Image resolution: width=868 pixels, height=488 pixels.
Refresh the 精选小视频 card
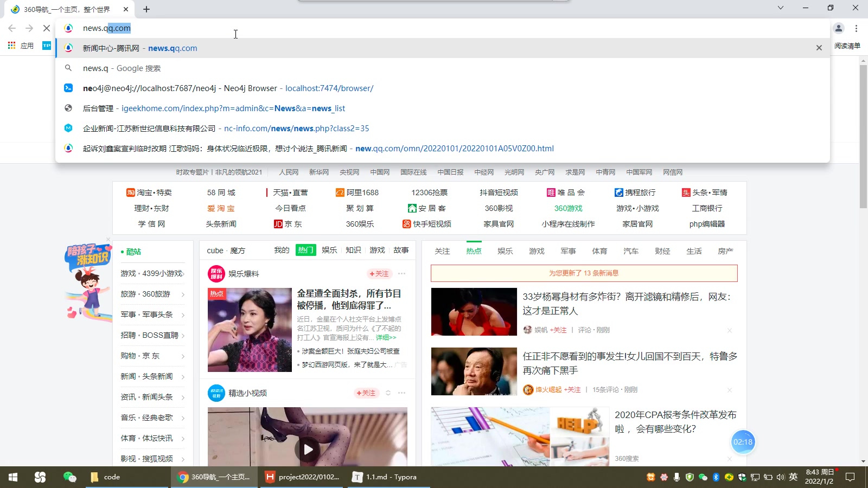(388, 393)
